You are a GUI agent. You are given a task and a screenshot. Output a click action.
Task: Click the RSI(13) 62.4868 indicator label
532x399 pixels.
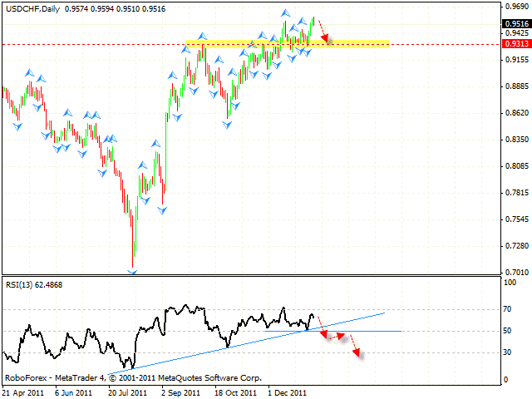[34, 284]
